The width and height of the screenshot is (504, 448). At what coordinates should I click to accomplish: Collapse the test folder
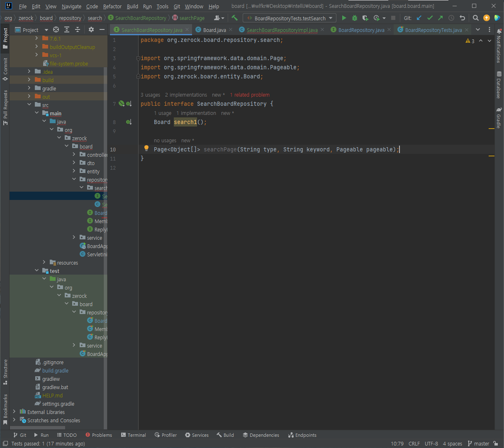37,270
